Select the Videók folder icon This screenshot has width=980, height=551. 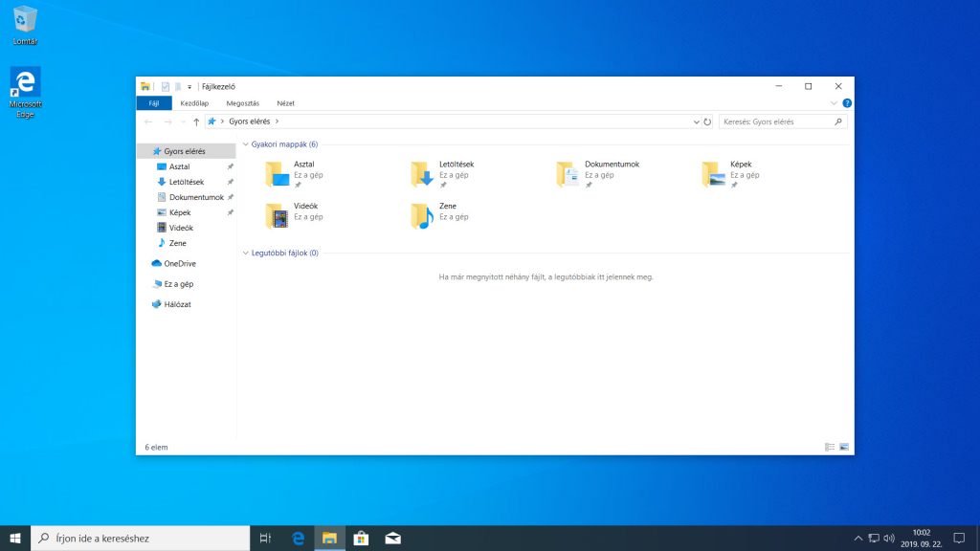point(277,216)
